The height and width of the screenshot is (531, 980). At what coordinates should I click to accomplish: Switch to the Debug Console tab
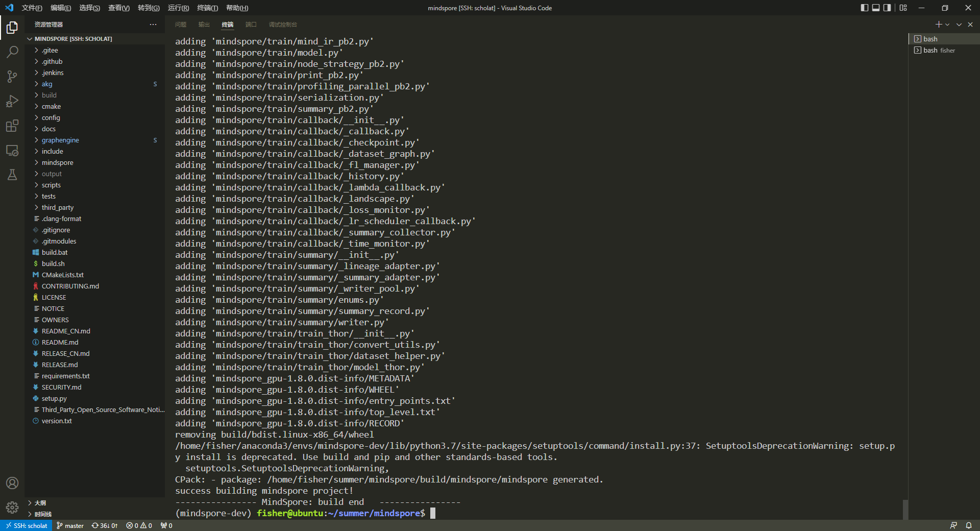(283, 25)
